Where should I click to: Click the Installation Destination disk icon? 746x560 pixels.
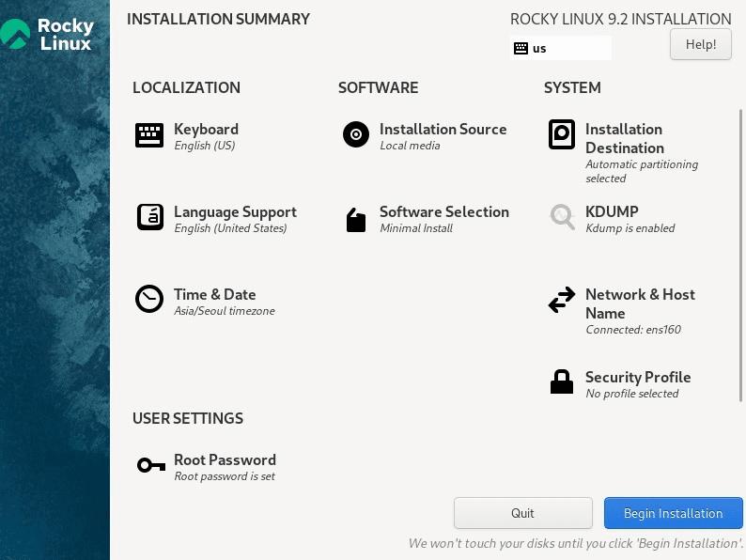click(x=562, y=134)
